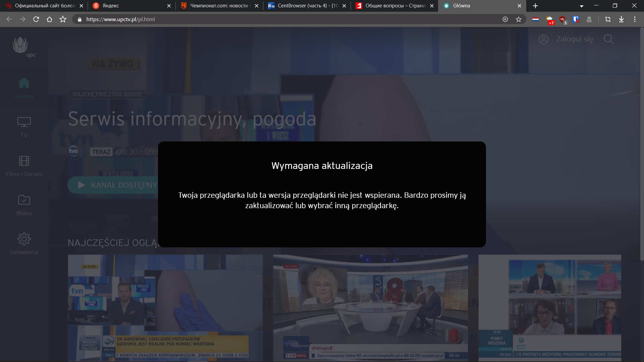Switch to Чемпионат.com tab
644x362 pixels.
pos(219,6)
